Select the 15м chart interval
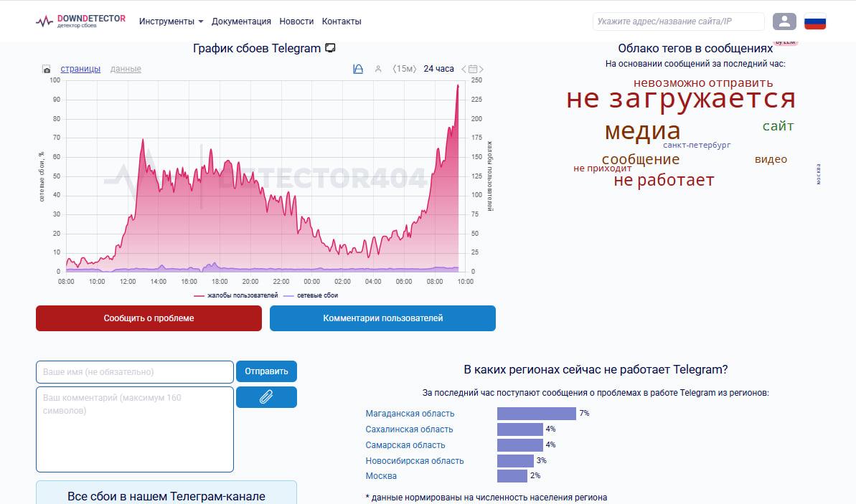 click(405, 69)
